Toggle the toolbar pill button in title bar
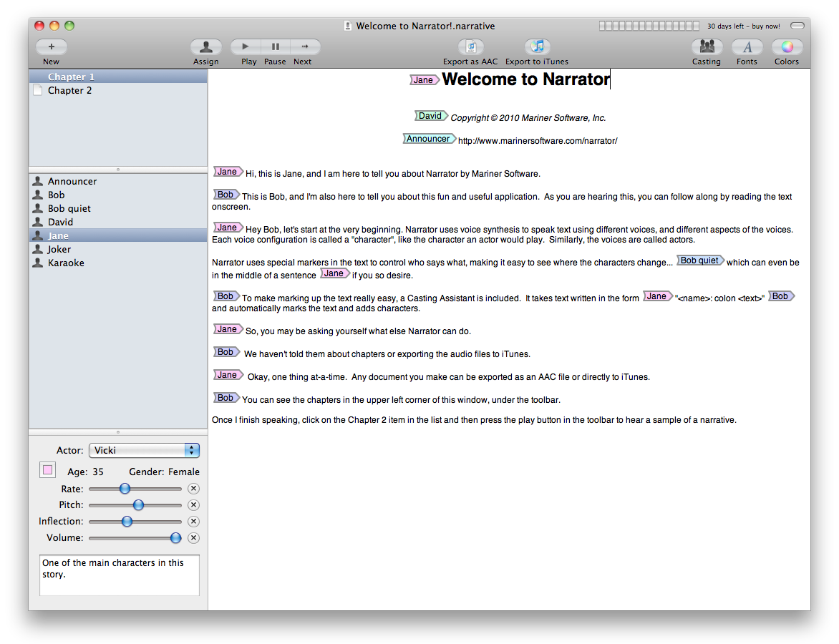 pyautogui.click(x=797, y=26)
